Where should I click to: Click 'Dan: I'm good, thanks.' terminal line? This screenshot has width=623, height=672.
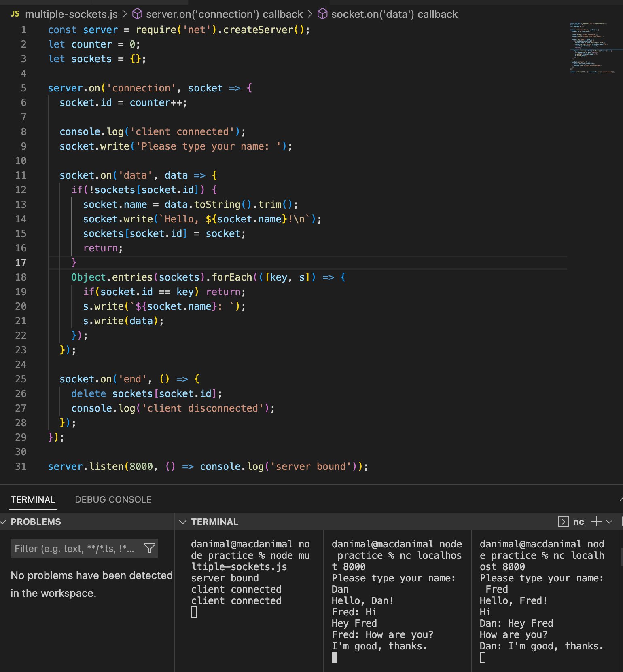pos(541,646)
